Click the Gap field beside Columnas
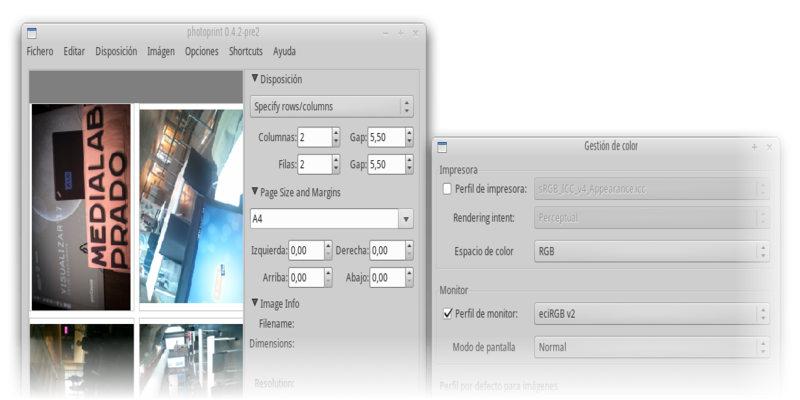800x400 pixels. pos(386,137)
